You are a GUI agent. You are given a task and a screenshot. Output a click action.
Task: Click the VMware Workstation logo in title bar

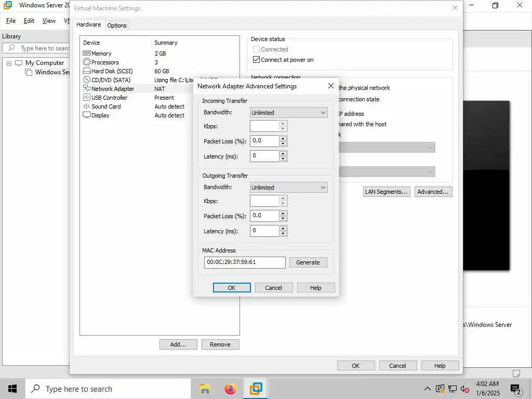click(x=7, y=5)
